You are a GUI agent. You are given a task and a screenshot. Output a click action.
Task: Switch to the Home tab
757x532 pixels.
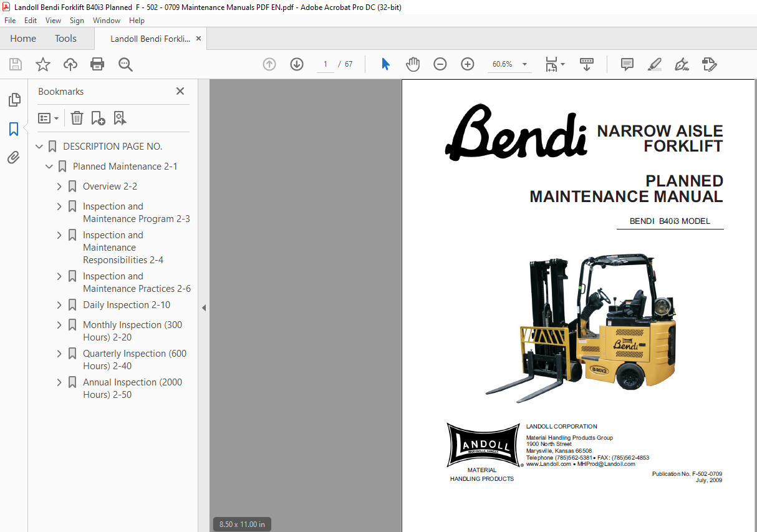[23, 39]
